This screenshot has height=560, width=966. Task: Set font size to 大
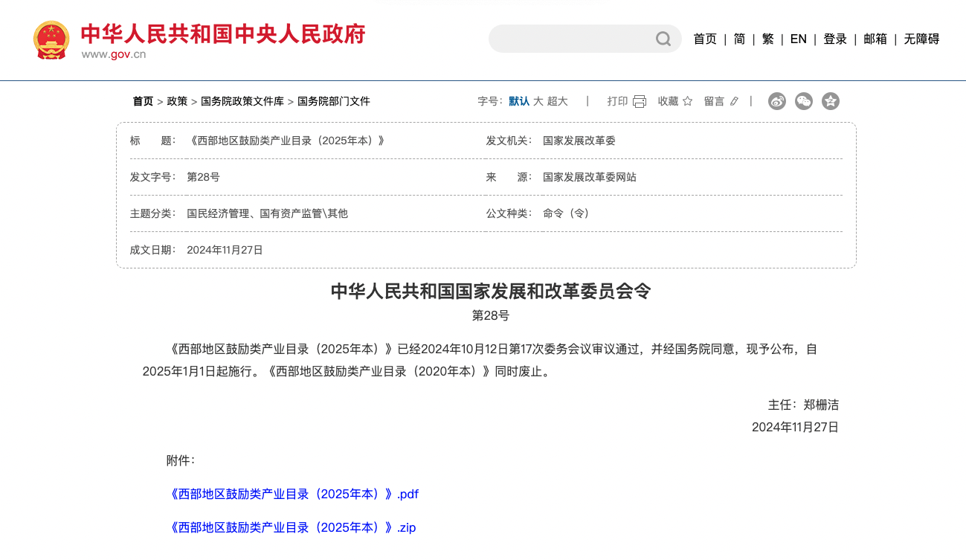[x=538, y=101]
